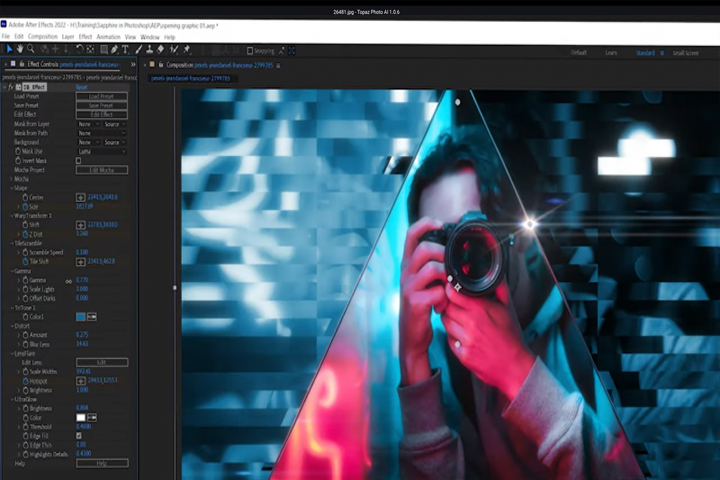This screenshot has width=720, height=480.
Task: Toggle the Z Dist stopwatch
Action: point(25,234)
